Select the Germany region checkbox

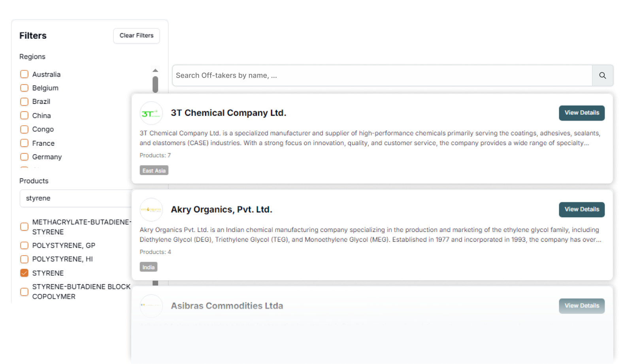(24, 157)
